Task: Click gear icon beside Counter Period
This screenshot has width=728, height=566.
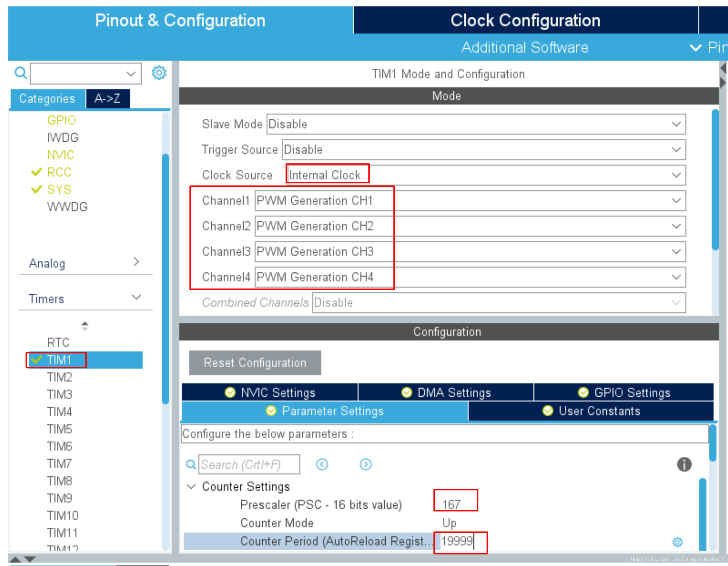Action: point(677,542)
